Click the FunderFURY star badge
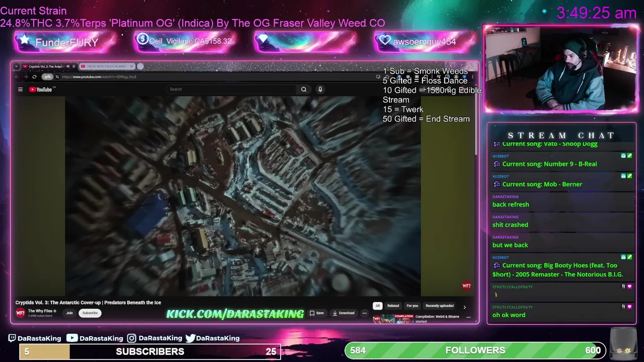The image size is (644, 362). point(65,42)
